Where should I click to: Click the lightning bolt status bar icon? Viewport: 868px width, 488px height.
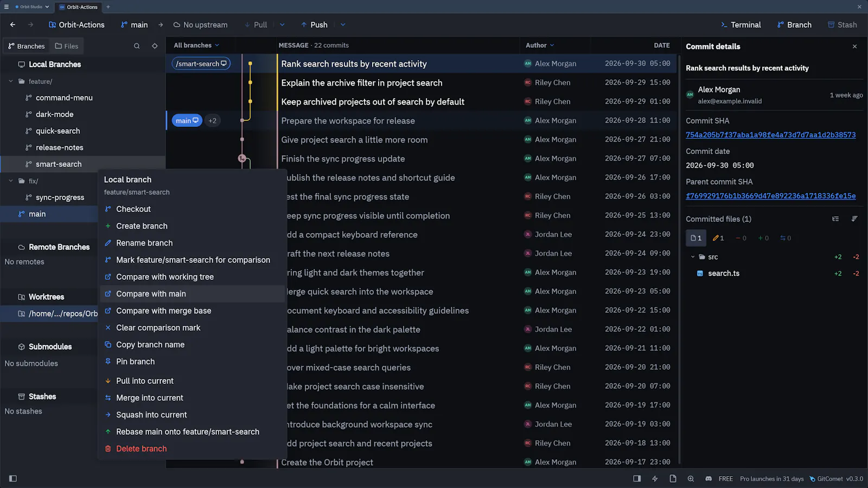(655, 479)
